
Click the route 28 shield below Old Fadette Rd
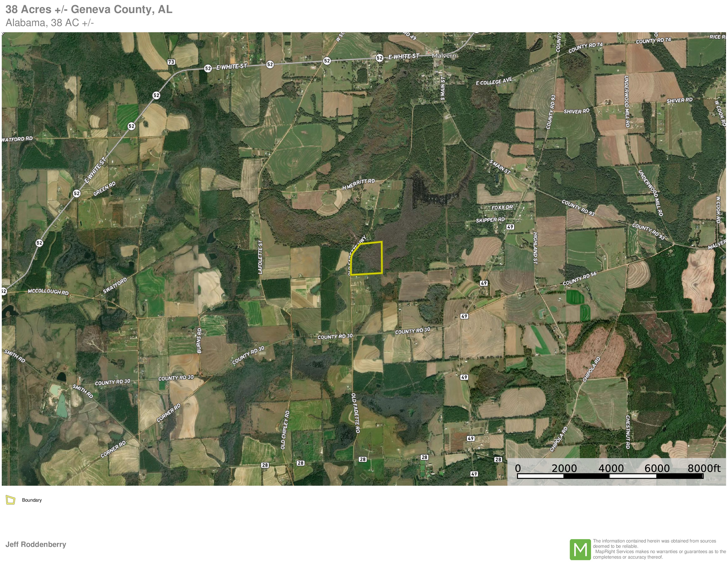click(x=363, y=459)
